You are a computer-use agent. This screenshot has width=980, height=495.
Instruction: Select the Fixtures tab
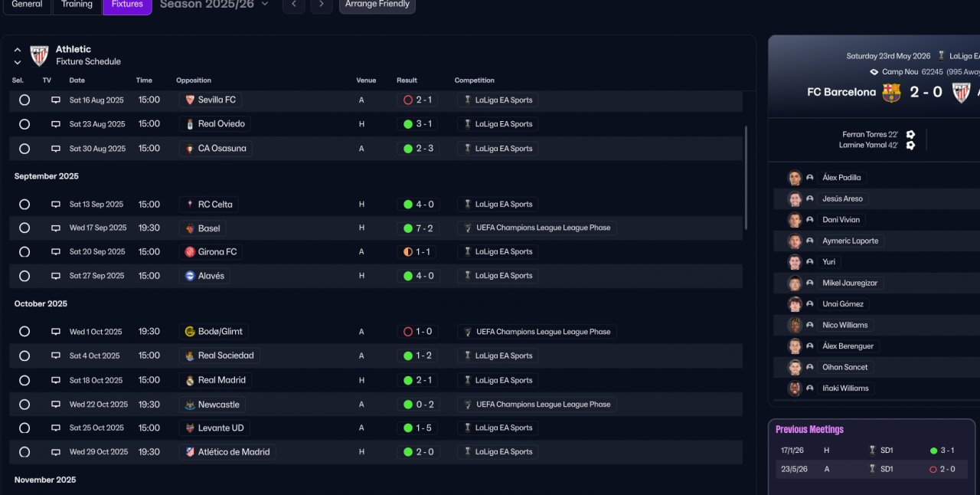[x=127, y=5]
